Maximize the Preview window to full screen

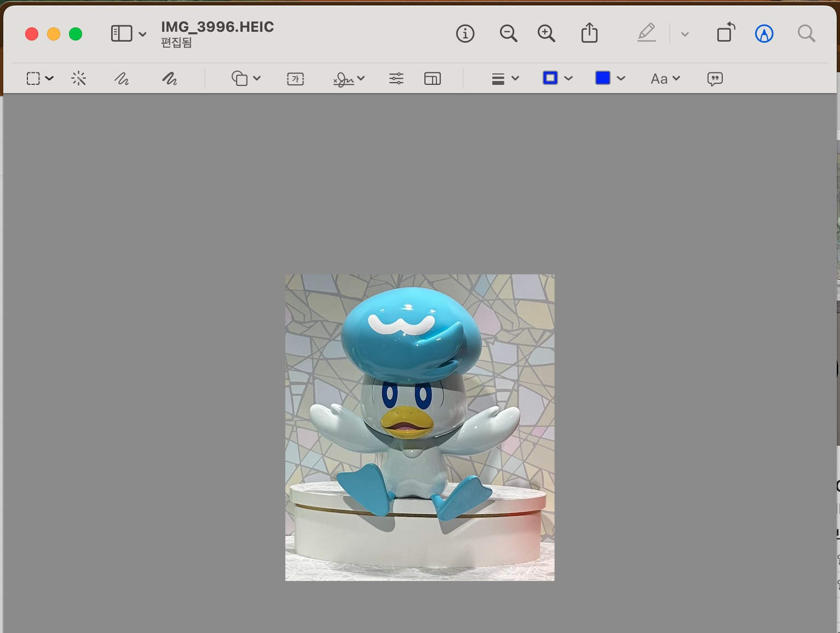[x=76, y=34]
